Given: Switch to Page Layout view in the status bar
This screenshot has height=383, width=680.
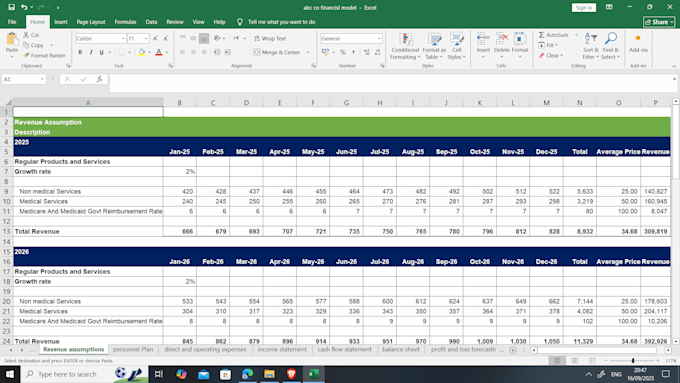Looking at the screenshot, I should [575, 360].
